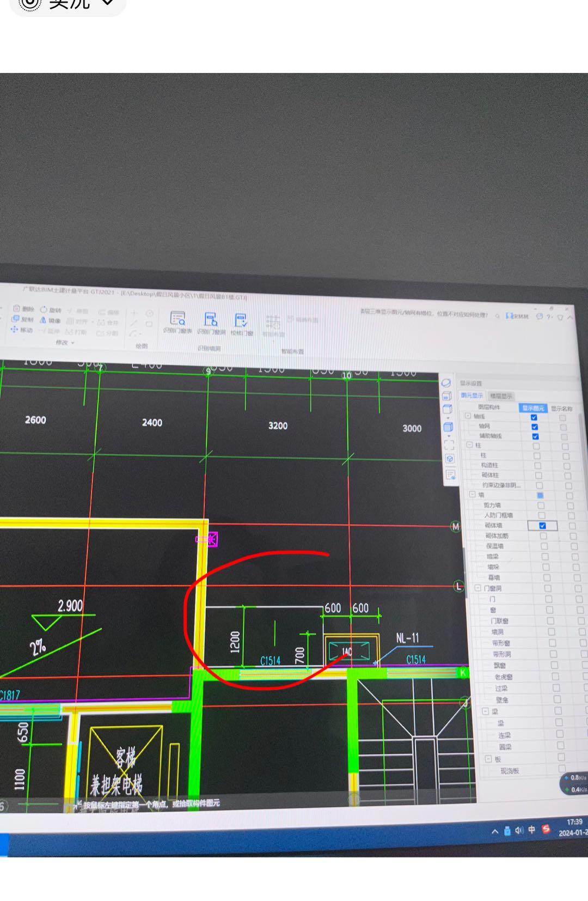This screenshot has height=901, width=588.
Task: Click the wireframe box view icon
Action: click(447, 409)
